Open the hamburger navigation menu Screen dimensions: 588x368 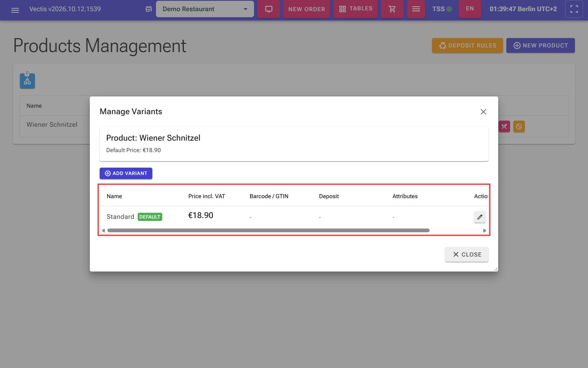[15, 9]
